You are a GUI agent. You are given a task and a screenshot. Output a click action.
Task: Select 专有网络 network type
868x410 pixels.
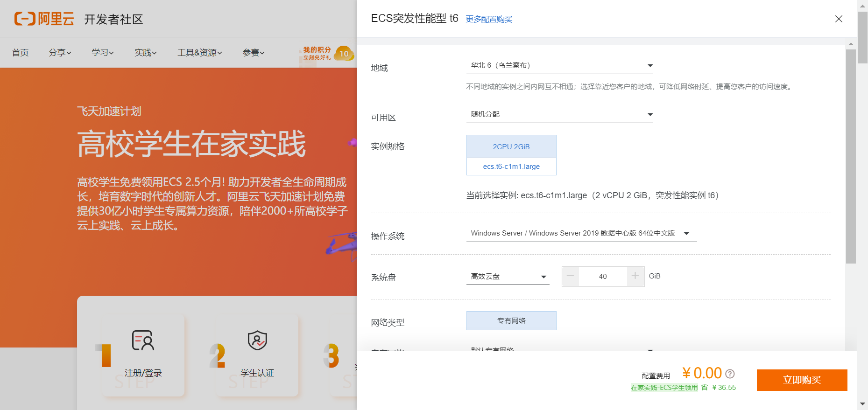[511, 320]
